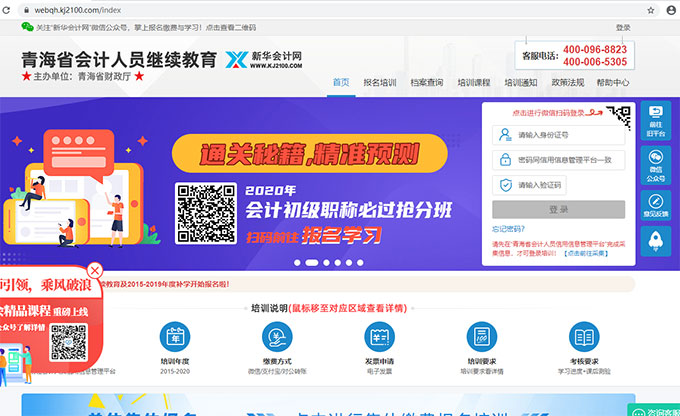Viewport: 680px width, 416px height.
Task: Open the 帮助中心 navigation item
Action: pos(613,83)
